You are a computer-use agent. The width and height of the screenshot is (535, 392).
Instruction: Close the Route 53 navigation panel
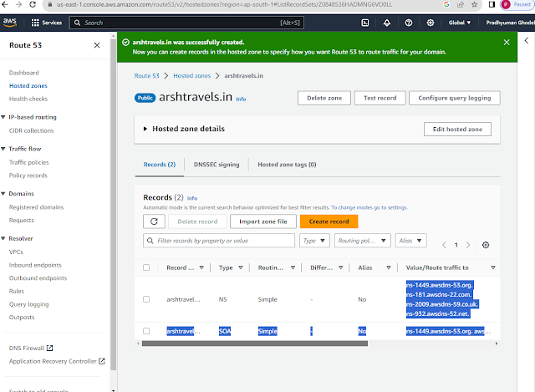(x=97, y=45)
